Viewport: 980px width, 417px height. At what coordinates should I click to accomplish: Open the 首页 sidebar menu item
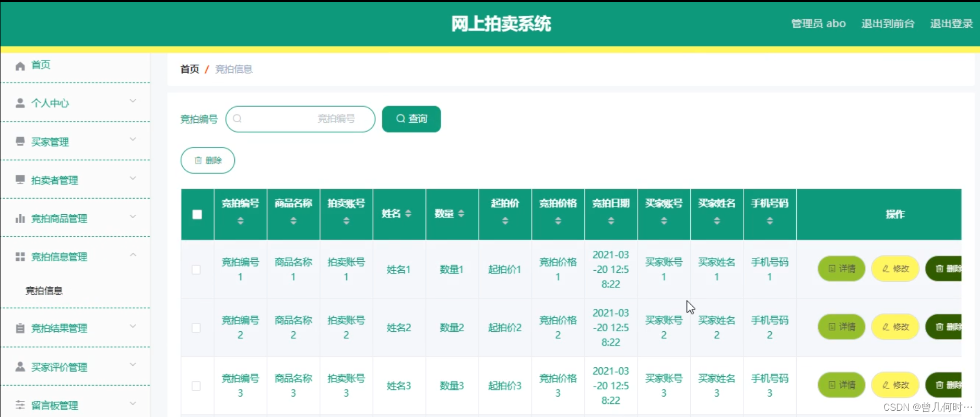75,65
